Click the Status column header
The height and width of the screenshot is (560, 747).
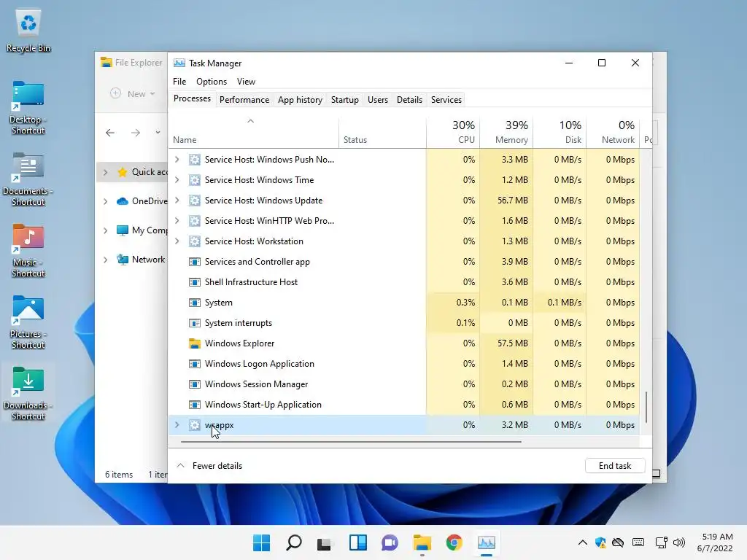[382, 132]
